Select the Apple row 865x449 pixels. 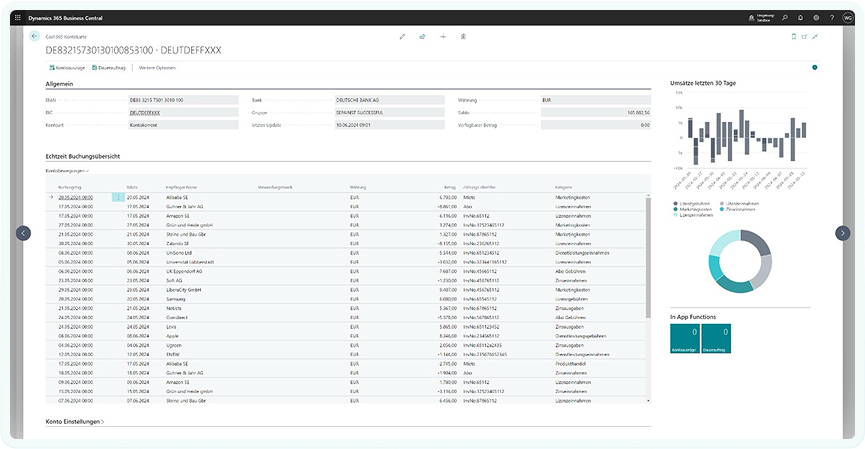pos(345,336)
